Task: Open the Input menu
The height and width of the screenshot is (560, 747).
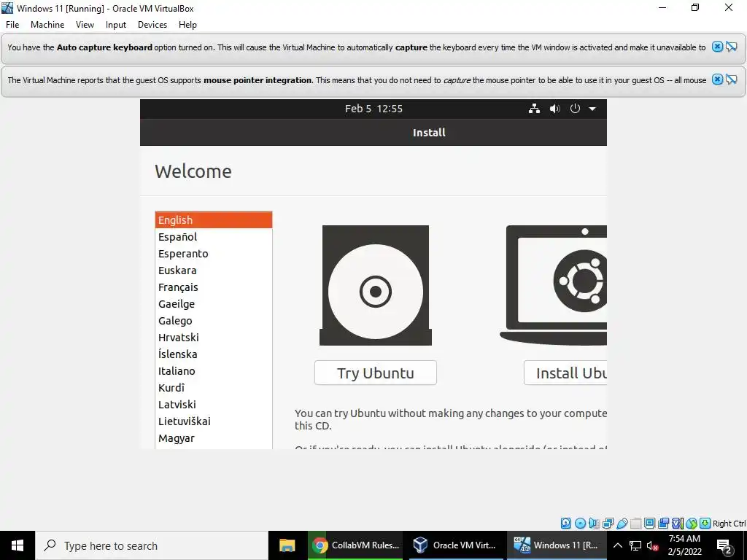Action: coord(116,25)
